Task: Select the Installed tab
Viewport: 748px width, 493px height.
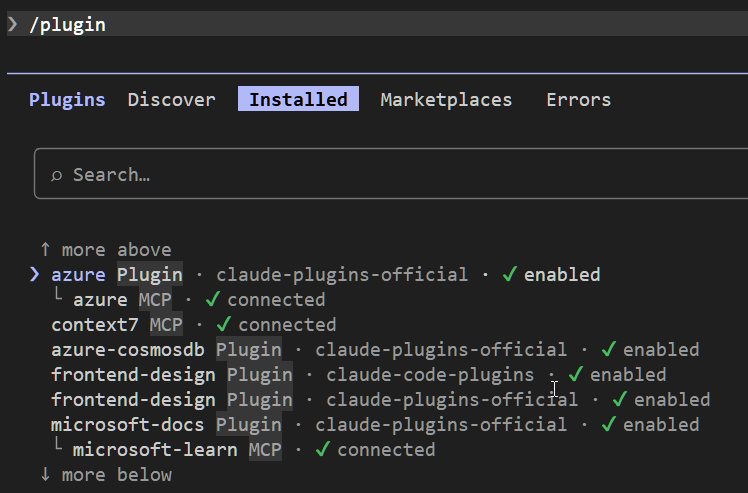Action: point(298,99)
